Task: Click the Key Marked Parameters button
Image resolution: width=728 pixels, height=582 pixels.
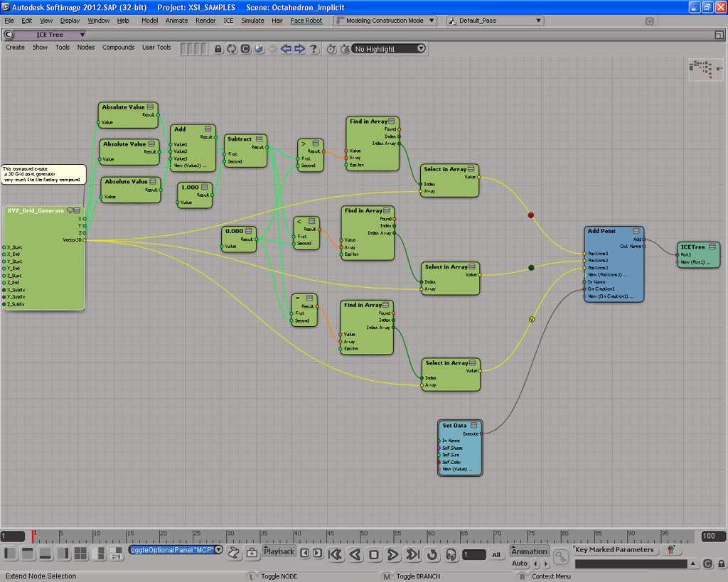Action: click(614, 549)
